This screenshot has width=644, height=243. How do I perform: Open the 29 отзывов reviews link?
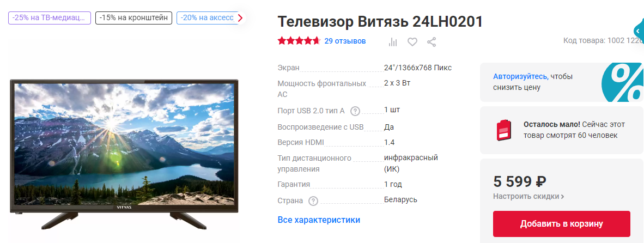tap(345, 41)
